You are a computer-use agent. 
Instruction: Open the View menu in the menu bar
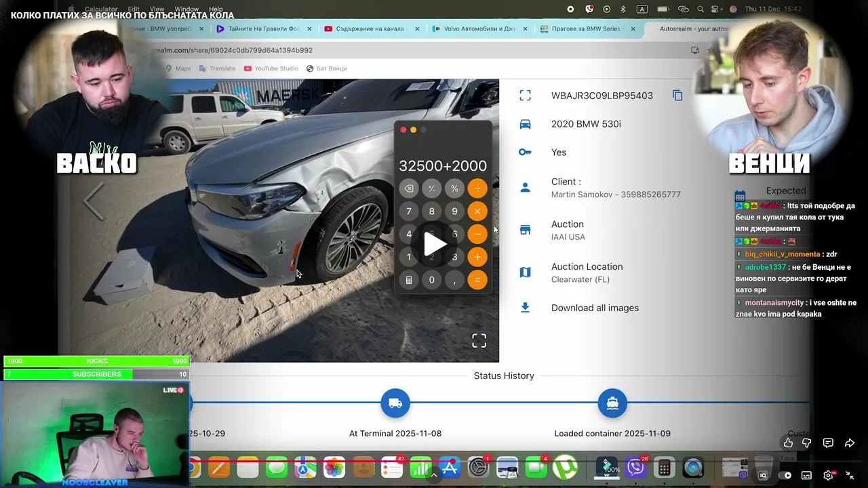tap(157, 9)
